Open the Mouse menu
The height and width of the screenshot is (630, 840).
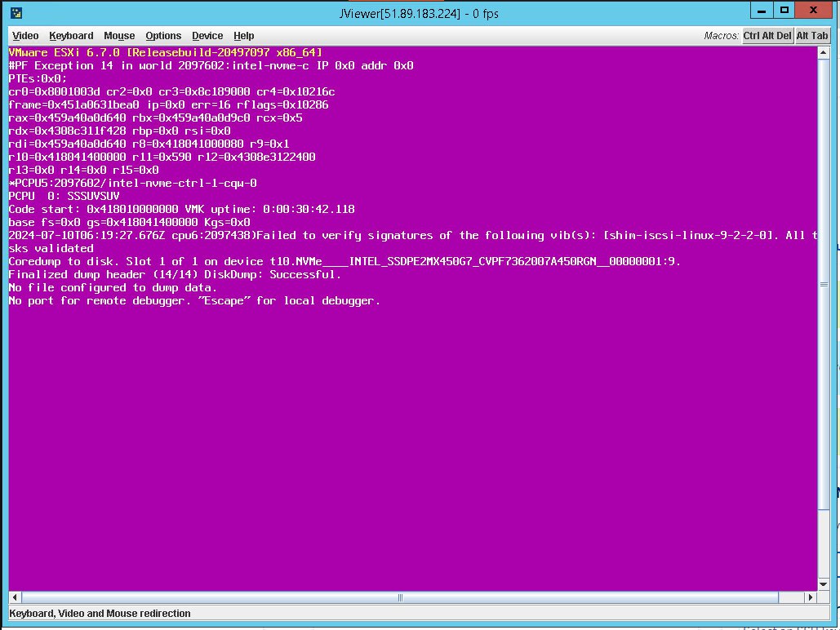(x=119, y=36)
